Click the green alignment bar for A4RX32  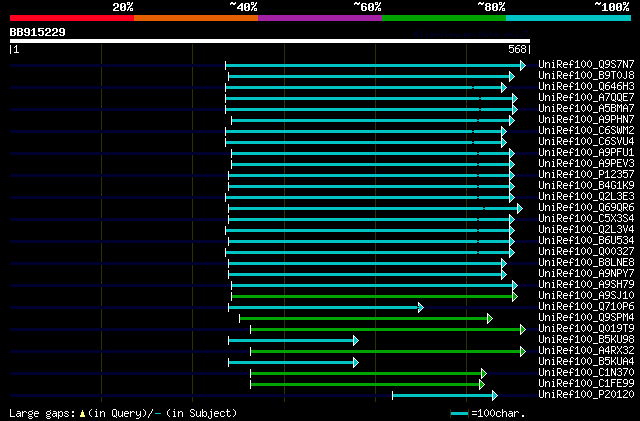point(388,352)
